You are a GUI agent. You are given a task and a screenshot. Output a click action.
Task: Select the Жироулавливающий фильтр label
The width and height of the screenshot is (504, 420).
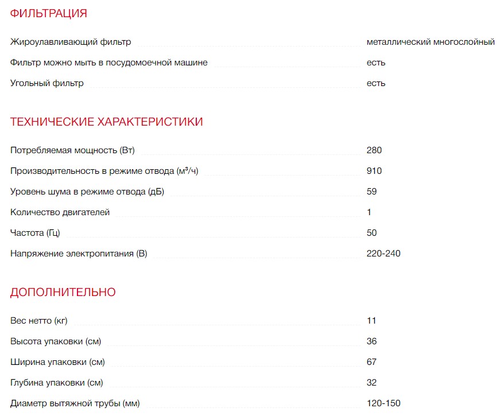71,42
